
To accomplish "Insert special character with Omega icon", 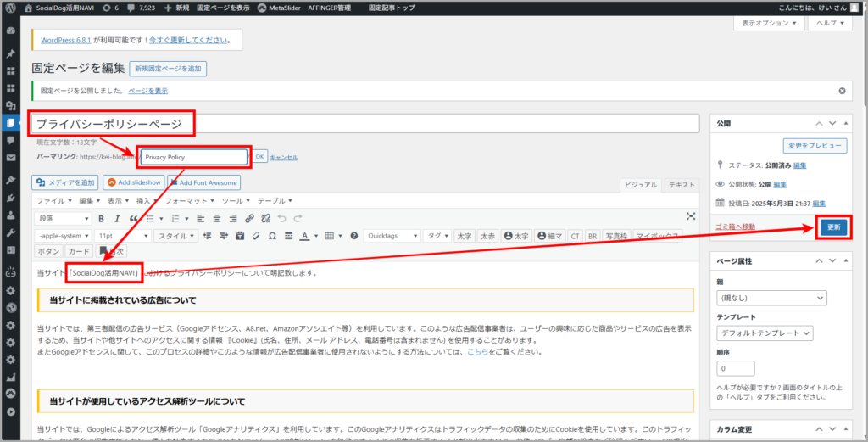I will [272, 236].
